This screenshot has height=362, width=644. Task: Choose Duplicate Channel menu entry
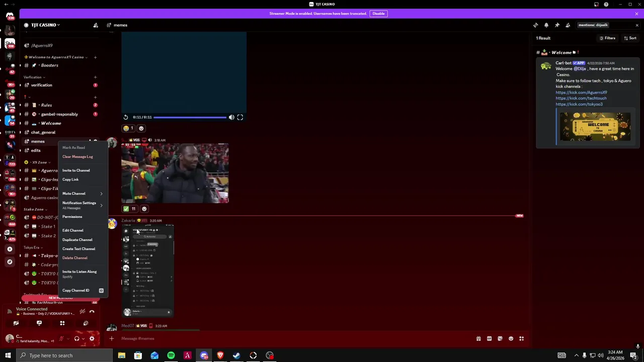[77, 240]
